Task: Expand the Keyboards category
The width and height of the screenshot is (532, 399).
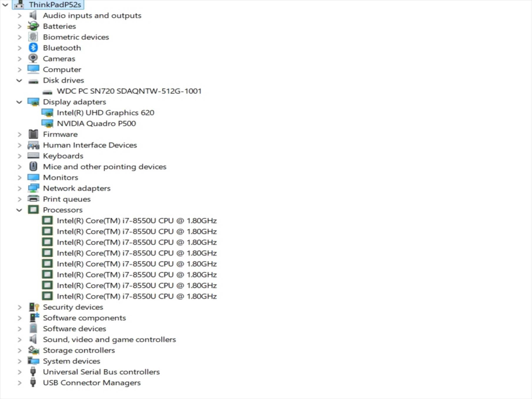Action: click(x=20, y=156)
